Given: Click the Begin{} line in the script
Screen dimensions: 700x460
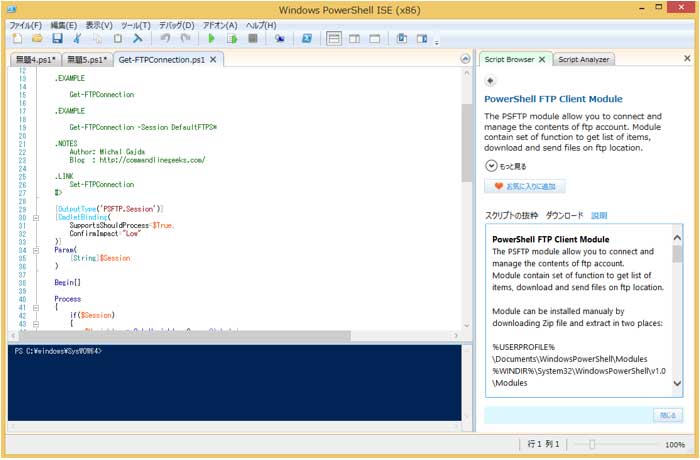Looking at the screenshot, I should [67, 283].
